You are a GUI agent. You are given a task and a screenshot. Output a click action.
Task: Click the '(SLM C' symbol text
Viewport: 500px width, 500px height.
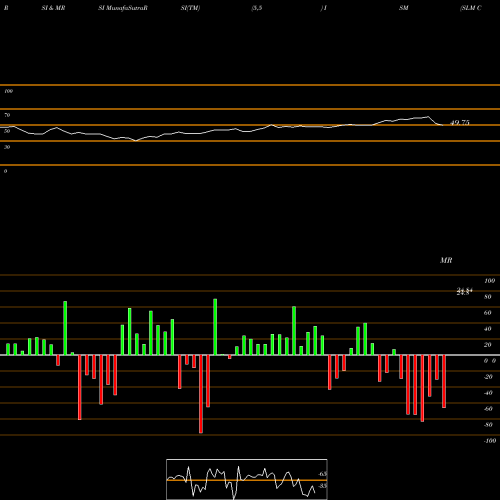point(471,8)
